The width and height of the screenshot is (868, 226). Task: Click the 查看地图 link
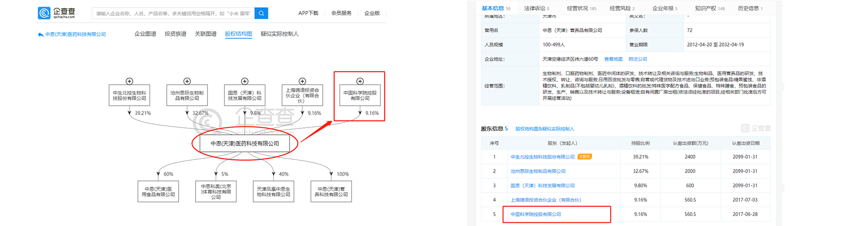tap(613, 59)
